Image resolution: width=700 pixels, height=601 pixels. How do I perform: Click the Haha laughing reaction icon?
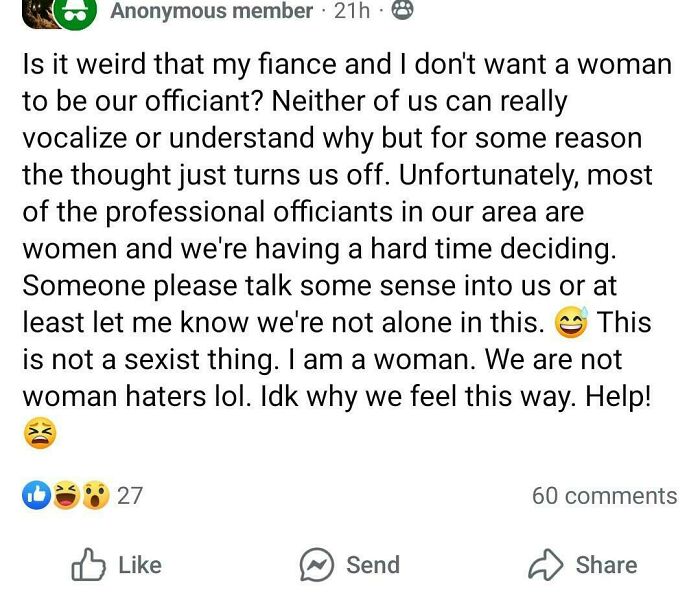point(66,495)
